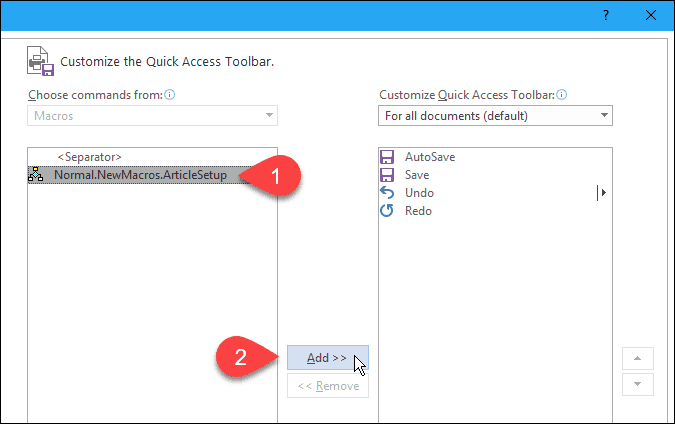Open the help question mark button
675x424 pixels.
606,15
